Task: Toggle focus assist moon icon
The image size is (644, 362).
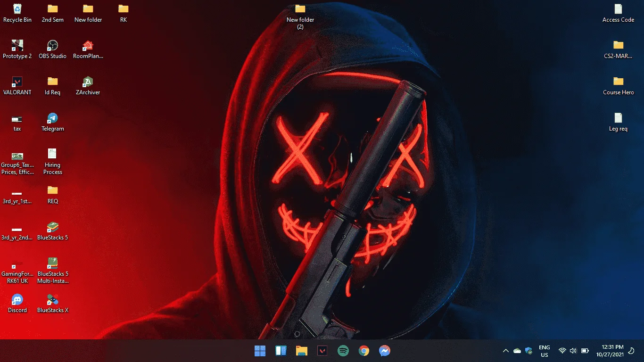Action: point(632,351)
